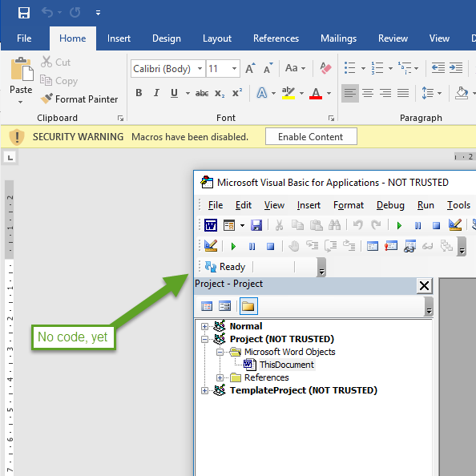Viewport: 476px width, 476px height.
Task: Open VBA editor Format menu
Action: pyautogui.click(x=349, y=205)
